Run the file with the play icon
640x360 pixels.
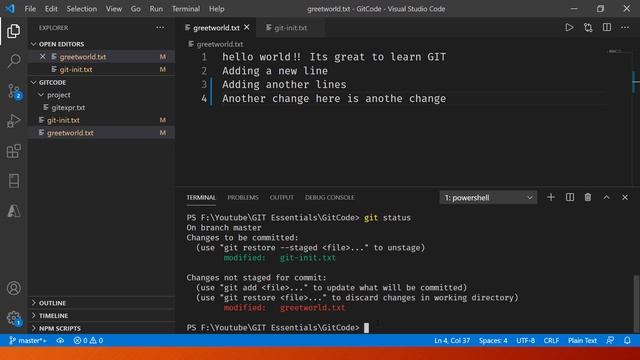[569, 28]
